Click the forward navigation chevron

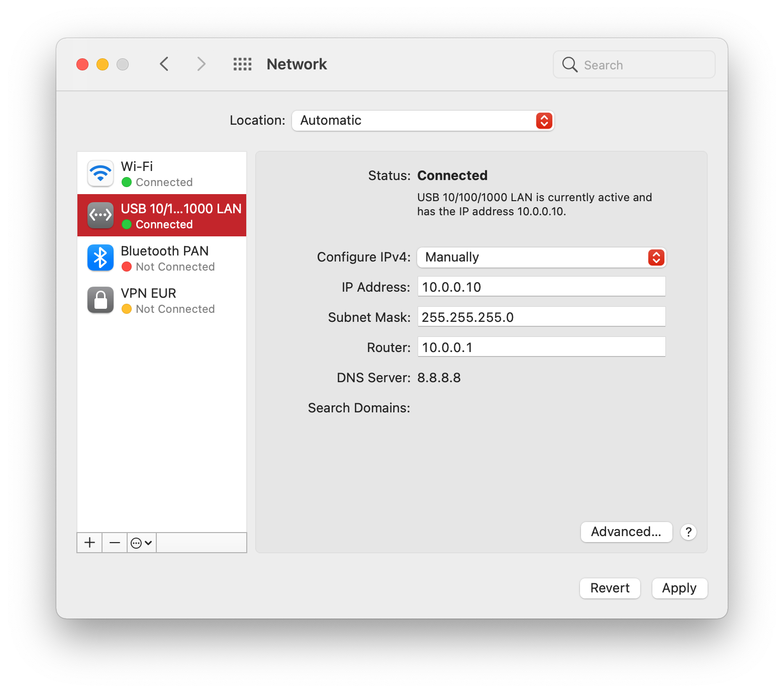click(x=201, y=64)
